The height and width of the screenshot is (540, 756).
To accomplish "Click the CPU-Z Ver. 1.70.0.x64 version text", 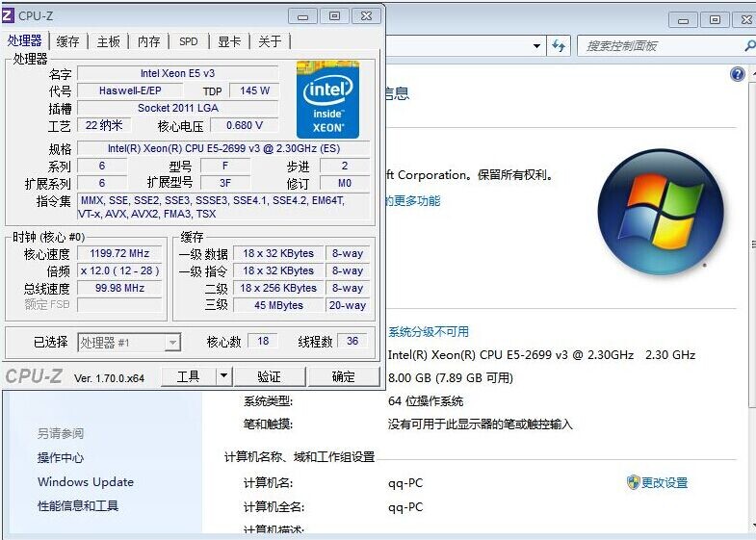I will point(109,378).
